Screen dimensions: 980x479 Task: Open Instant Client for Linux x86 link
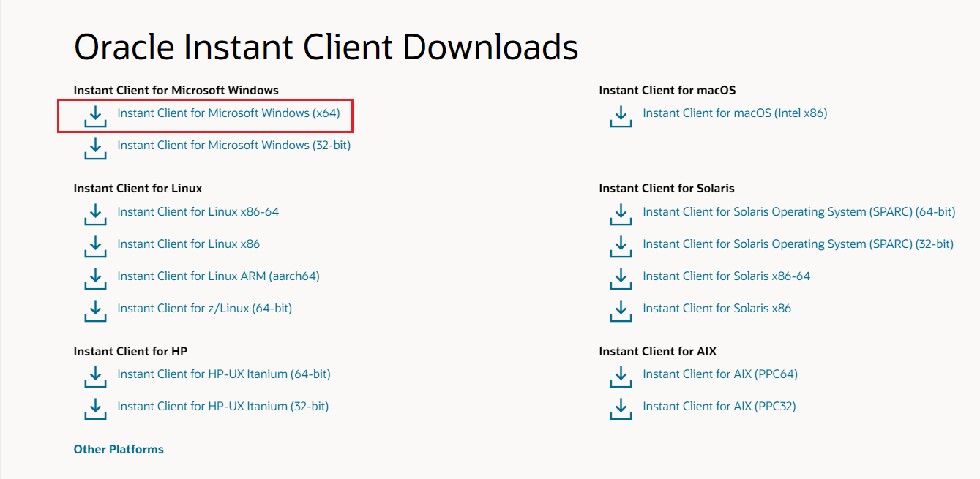click(x=188, y=244)
